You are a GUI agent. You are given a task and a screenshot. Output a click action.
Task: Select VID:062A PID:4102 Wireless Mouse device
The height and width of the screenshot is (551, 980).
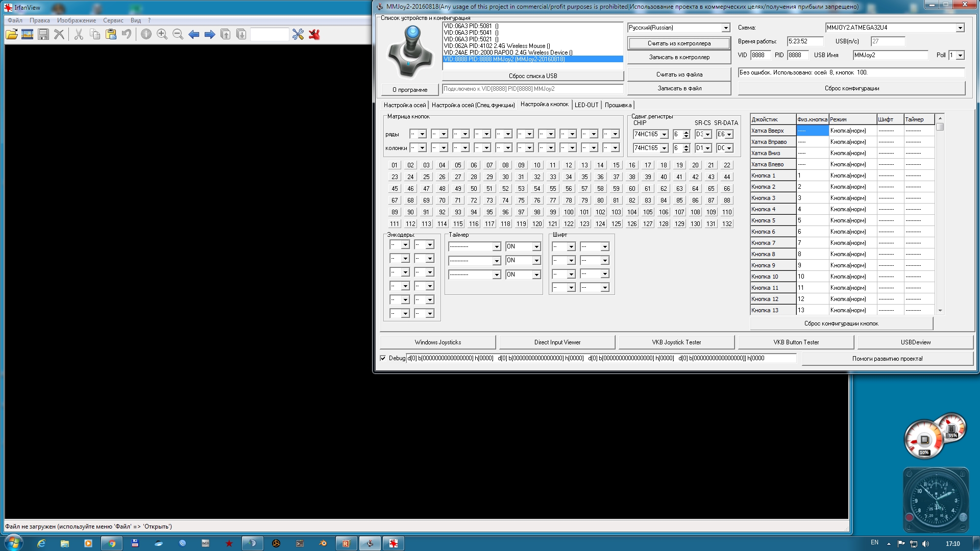click(x=532, y=46)
